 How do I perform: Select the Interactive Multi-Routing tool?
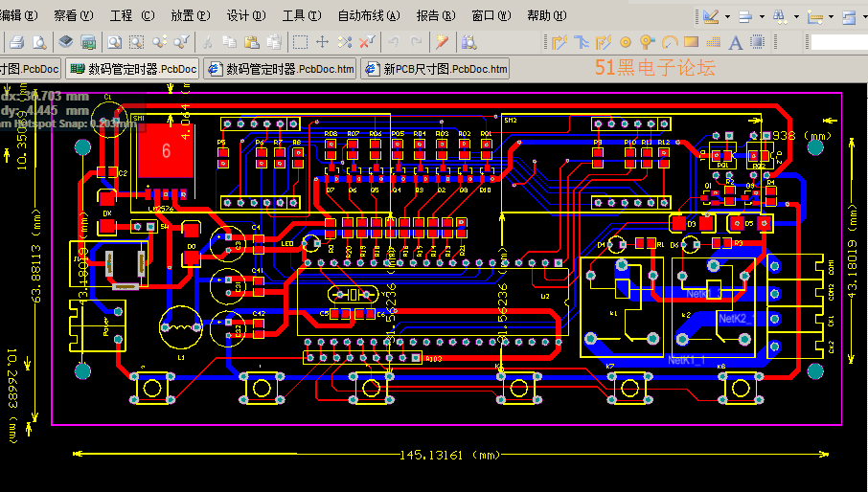point(604,42)
